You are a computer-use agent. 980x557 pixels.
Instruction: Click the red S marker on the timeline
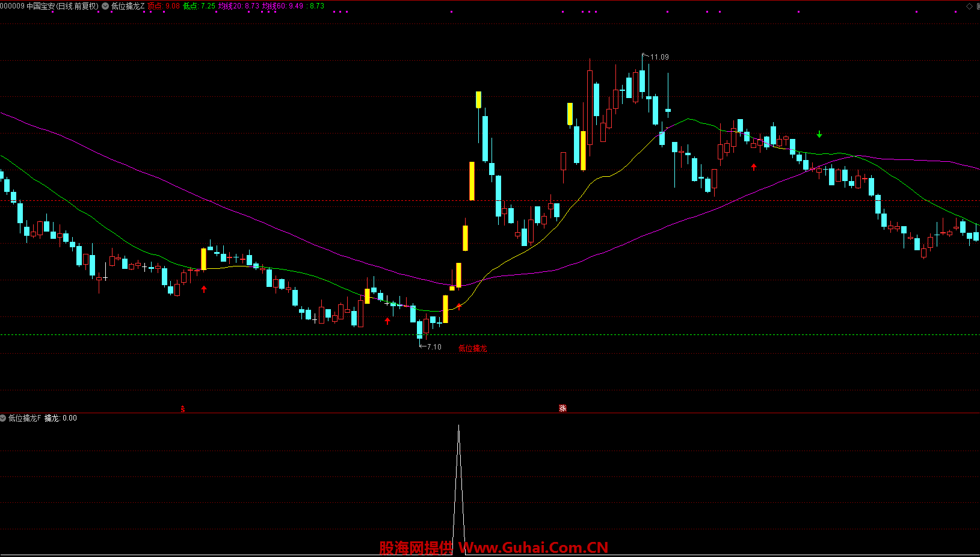[x=183, y=409]
